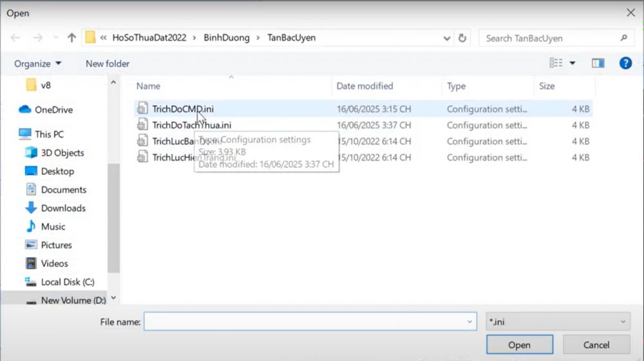The image size is (644, 361).
Task: Toggle the preview pane icon
Action: click(598, 63)
